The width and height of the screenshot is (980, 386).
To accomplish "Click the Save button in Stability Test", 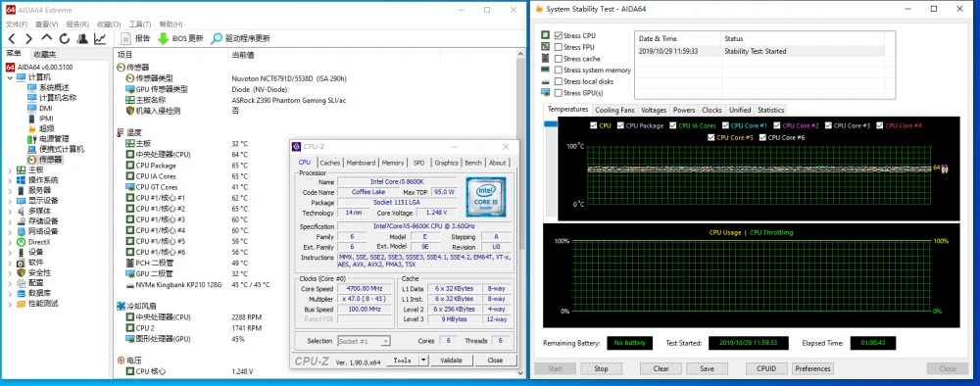I will 707,368.
